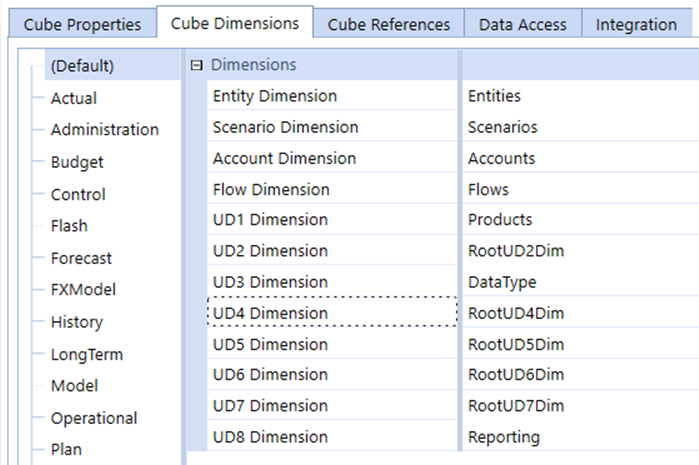Collapse the Dimensions section expander
The height and width of the screenshot is (465, 699).
(x=197, y=66)
